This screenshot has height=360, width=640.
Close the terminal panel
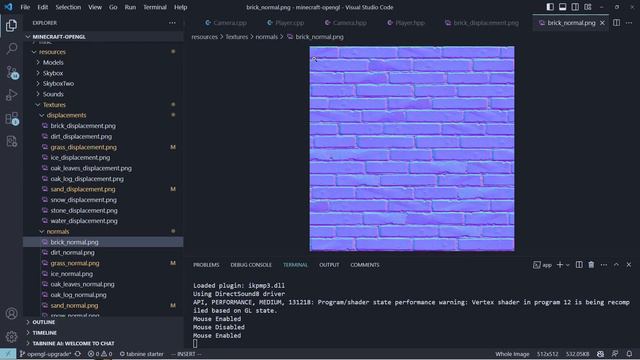pos(629,265)
